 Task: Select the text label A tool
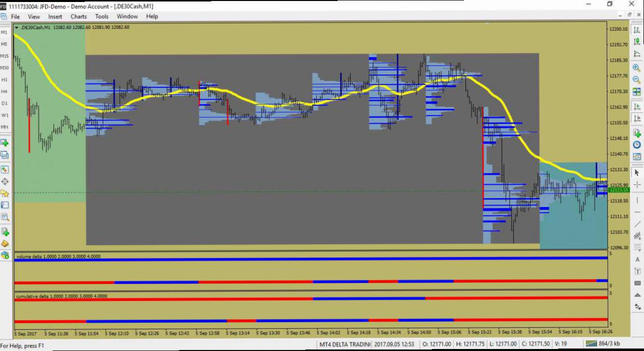point(637,260)
